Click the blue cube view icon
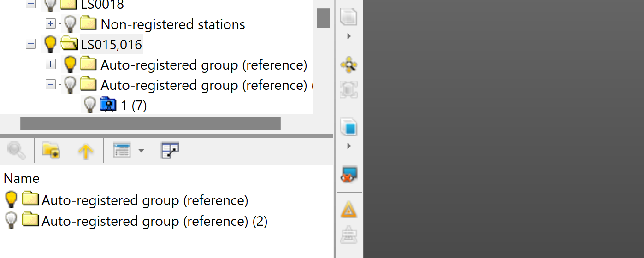 [349, 127]
